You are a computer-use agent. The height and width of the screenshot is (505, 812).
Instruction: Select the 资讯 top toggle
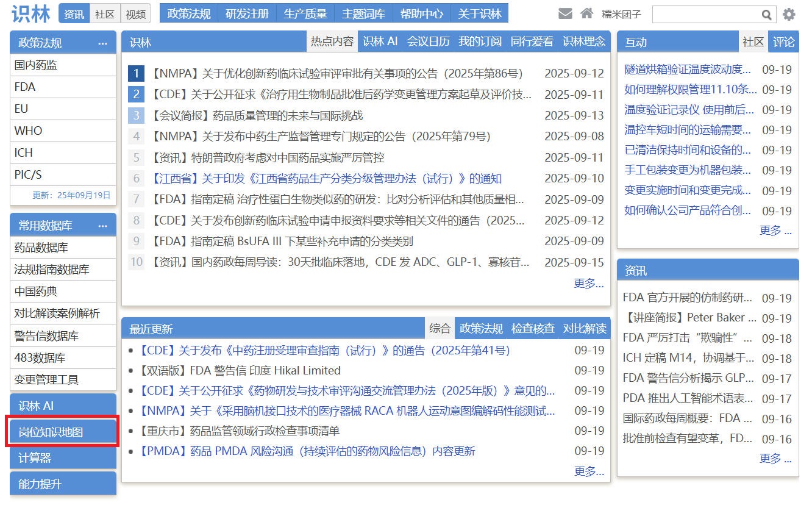pos(74,14)
